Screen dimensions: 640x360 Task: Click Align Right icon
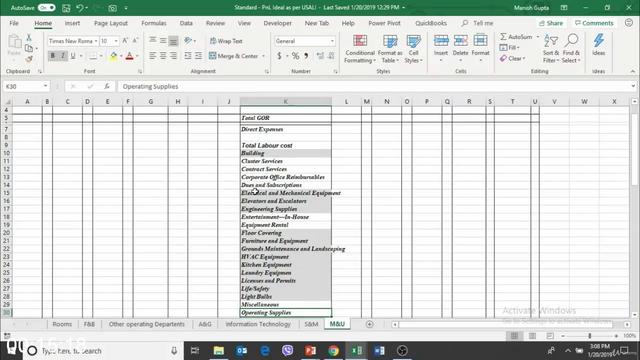(173, 56)
